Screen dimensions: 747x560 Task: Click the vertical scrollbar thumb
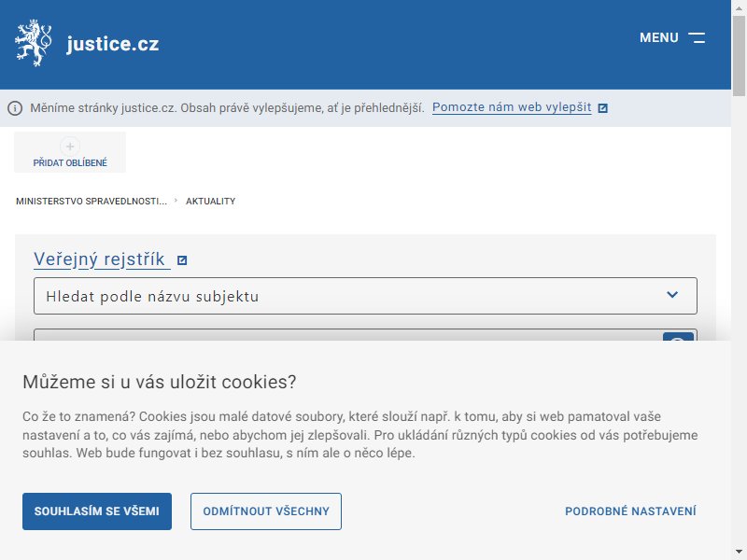(739, 56)
